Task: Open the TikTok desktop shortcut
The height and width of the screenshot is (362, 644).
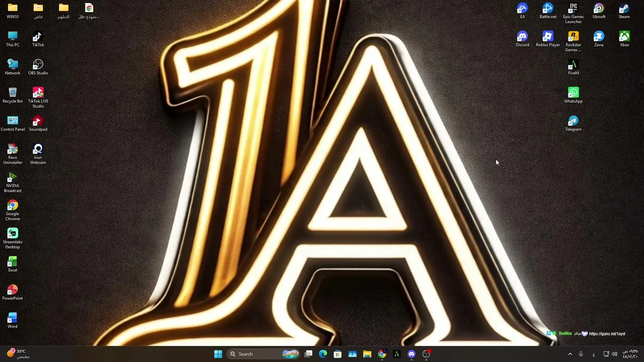Action: [x=38, y=39]
